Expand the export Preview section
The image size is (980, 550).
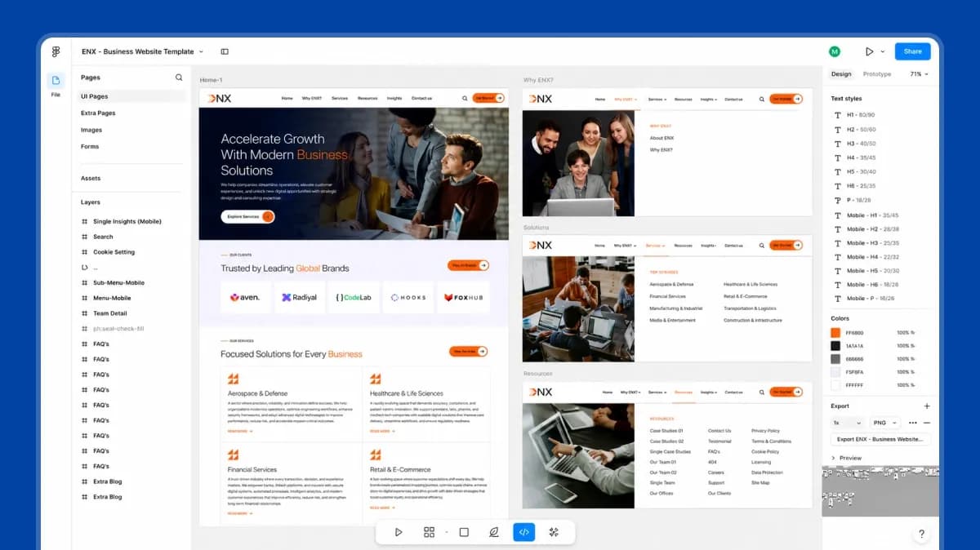coord(846,458)
